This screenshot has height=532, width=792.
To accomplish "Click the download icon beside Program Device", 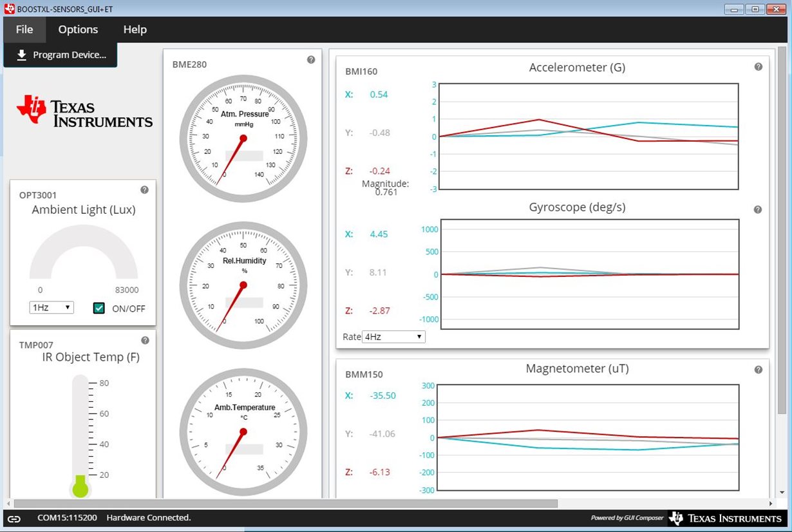I will tap(21, 55).
